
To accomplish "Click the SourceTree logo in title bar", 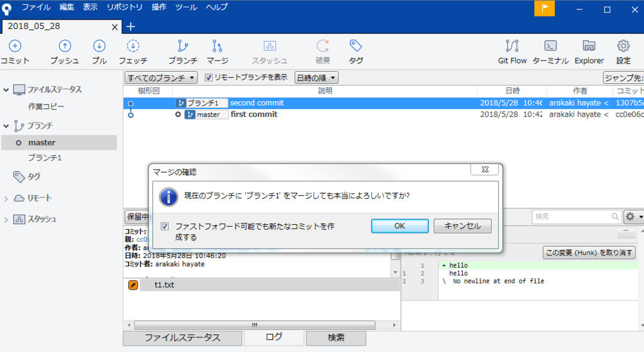I will [x=6, y=9].
